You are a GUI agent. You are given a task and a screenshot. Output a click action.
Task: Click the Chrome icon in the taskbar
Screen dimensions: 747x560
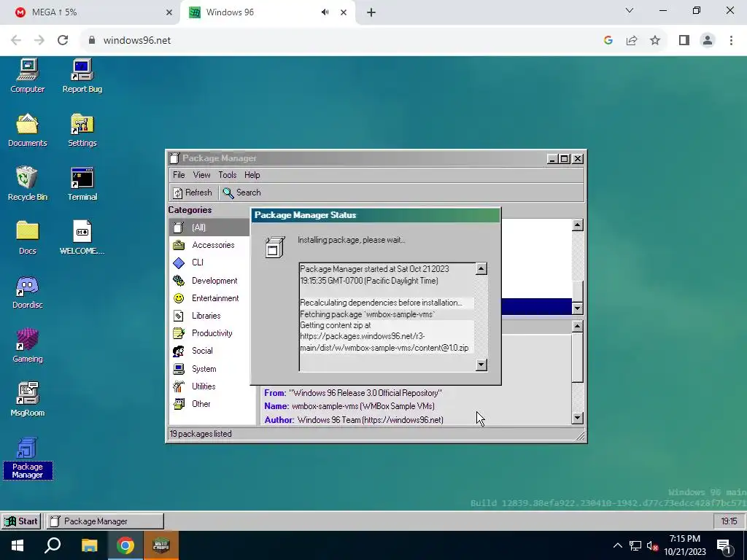click(x=125, y=545)
